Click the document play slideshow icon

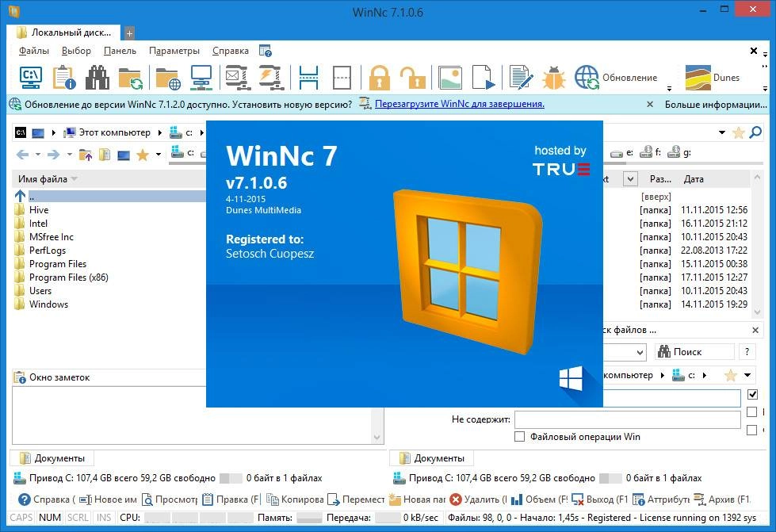(x=484, y=77)
